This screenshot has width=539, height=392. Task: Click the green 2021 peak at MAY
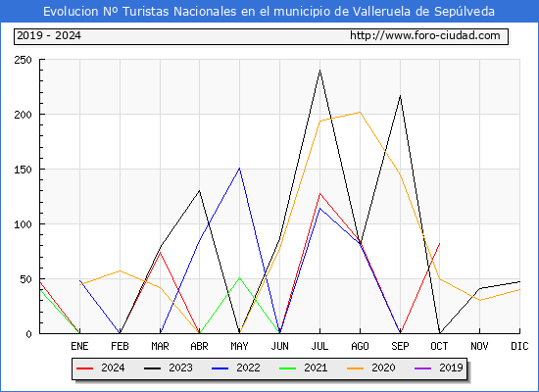[x=239, y=278]
